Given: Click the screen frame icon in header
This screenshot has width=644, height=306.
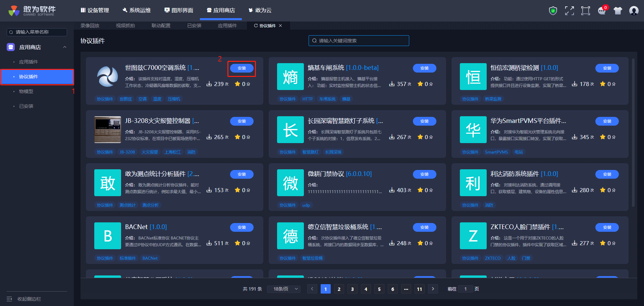Looking at the screenshot, I should point(586,11).
